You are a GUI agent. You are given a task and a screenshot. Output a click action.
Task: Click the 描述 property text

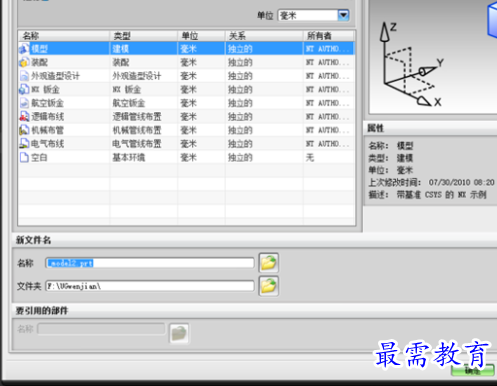(x=441, y=195)
